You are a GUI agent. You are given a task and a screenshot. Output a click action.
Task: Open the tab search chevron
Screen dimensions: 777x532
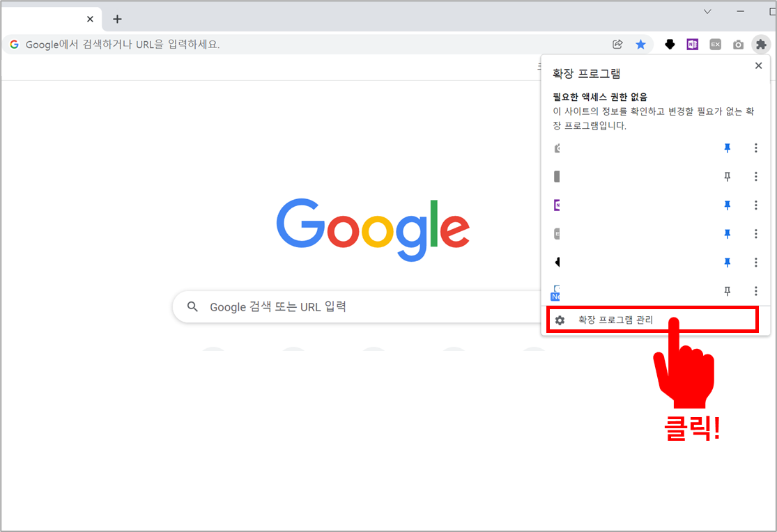(707, 11)
